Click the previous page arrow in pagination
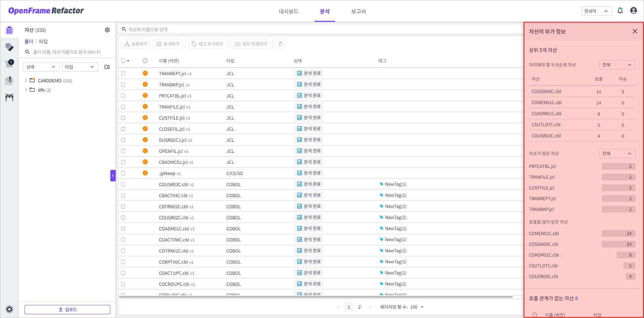 [x=338, y=307]
